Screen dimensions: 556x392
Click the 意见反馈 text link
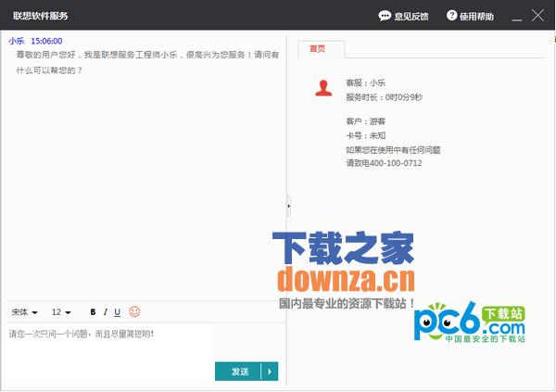pyautogui.click(x=411, y=17)
